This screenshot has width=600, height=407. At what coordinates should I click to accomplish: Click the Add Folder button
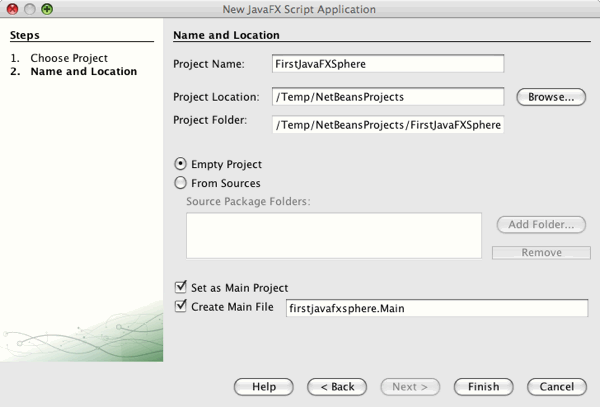[541, 225]
